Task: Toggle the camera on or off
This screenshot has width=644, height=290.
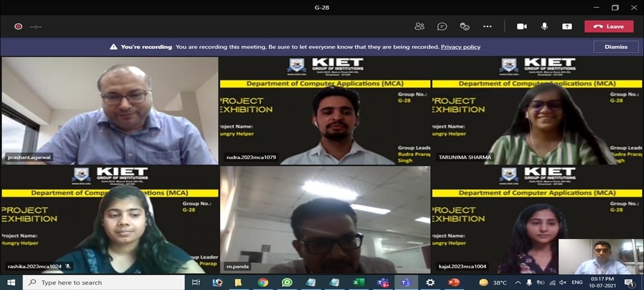Action: (x=522, y=26)
